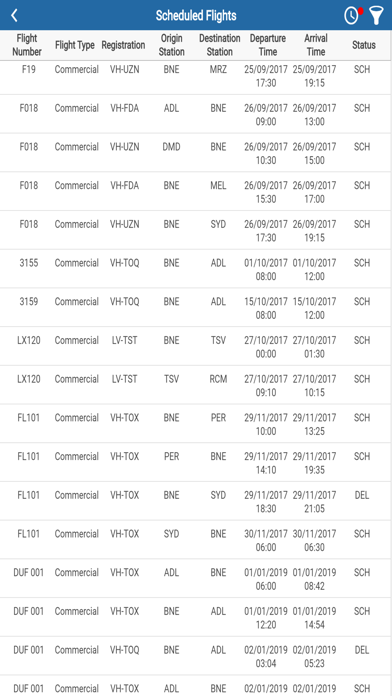The width and height of the screenshot is (392, 696).
Task: Sort by Flight Number column header
Action: point(27,45)
